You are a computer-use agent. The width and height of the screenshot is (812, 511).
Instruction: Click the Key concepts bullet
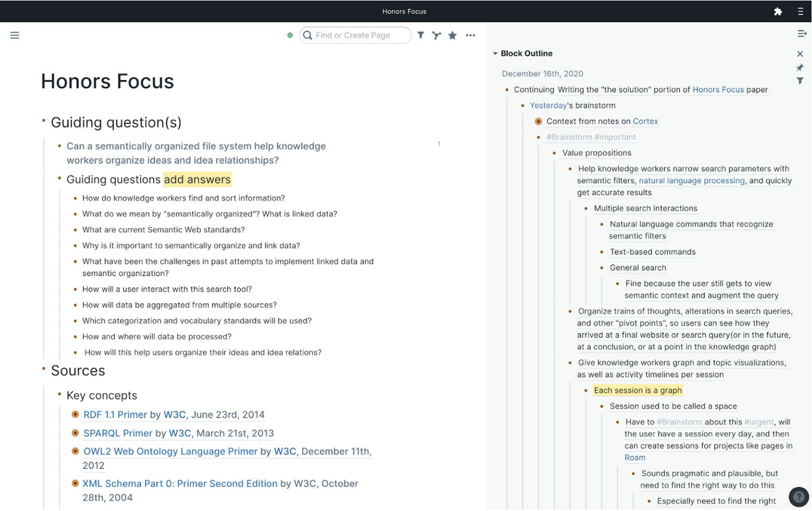(59, 394)
